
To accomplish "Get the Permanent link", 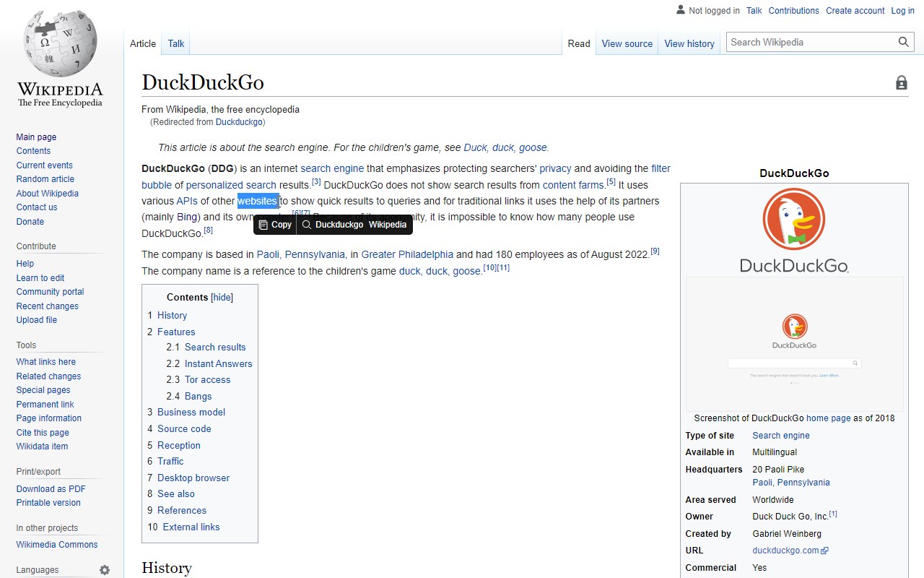I will (45, 405).
